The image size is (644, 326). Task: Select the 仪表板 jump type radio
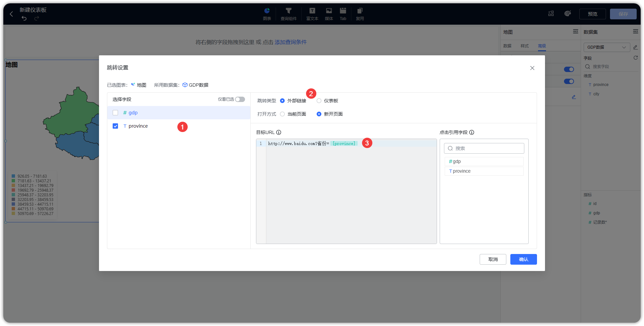(x=319, y=101)
